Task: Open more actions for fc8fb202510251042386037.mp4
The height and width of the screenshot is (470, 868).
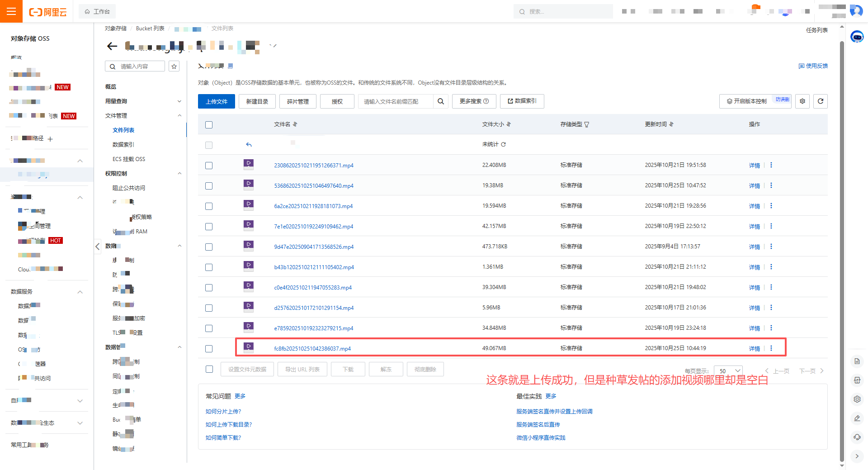Action: (771, 348)
